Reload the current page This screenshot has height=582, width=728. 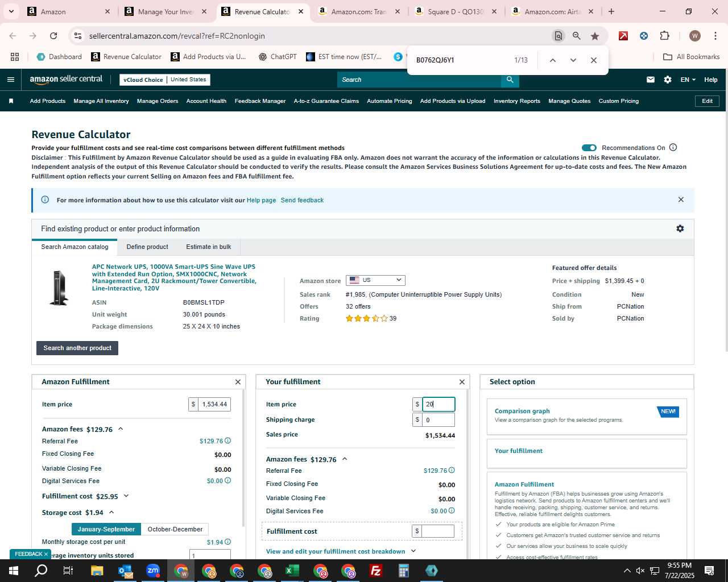53,36
